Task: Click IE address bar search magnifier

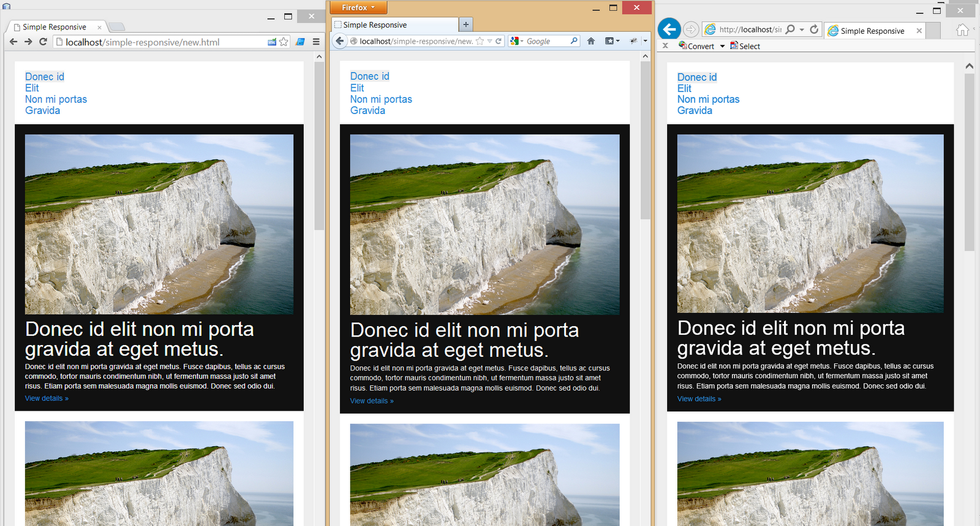Action: pyautogui.click(x=790, y=29)
